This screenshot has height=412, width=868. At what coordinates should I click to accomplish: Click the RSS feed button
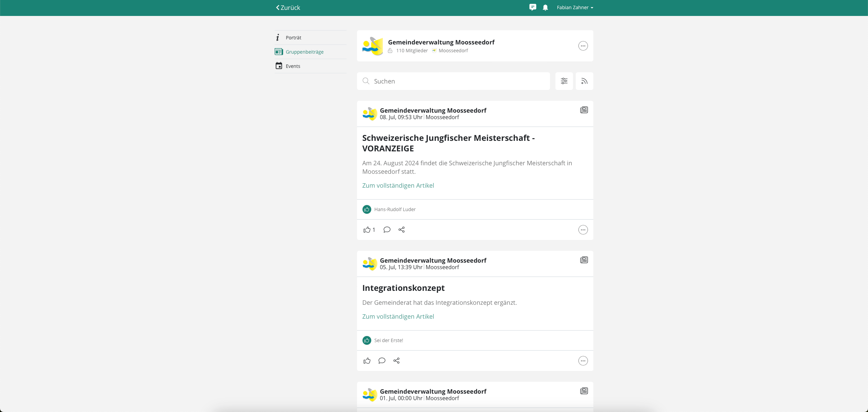click(x=584, y=81)
